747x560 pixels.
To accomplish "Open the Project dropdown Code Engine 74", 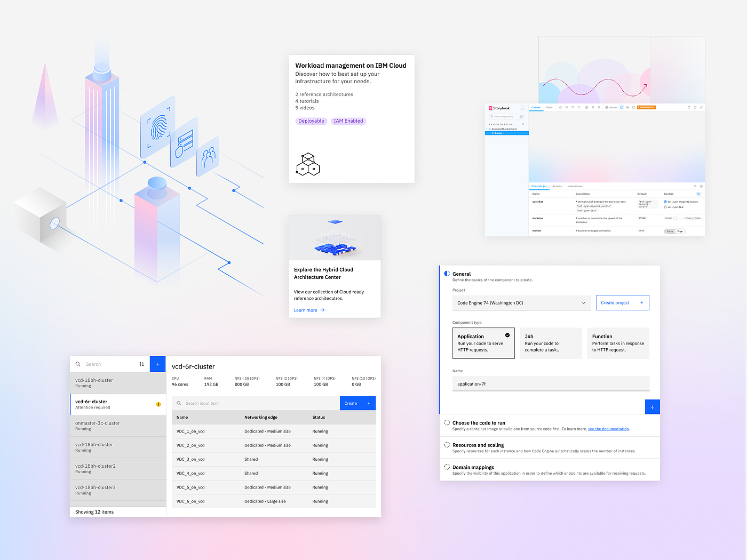I will pyautogui.click(x=521, y=303).
